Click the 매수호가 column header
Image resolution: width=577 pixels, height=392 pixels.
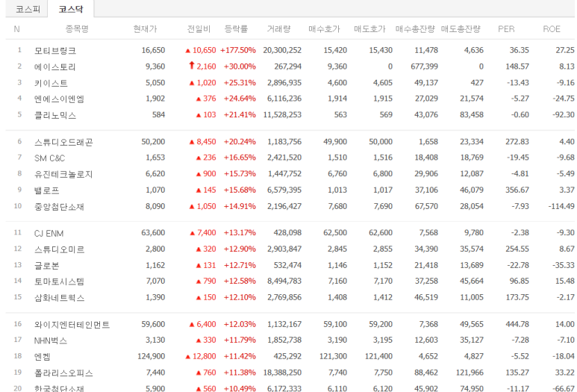[324, 28]
